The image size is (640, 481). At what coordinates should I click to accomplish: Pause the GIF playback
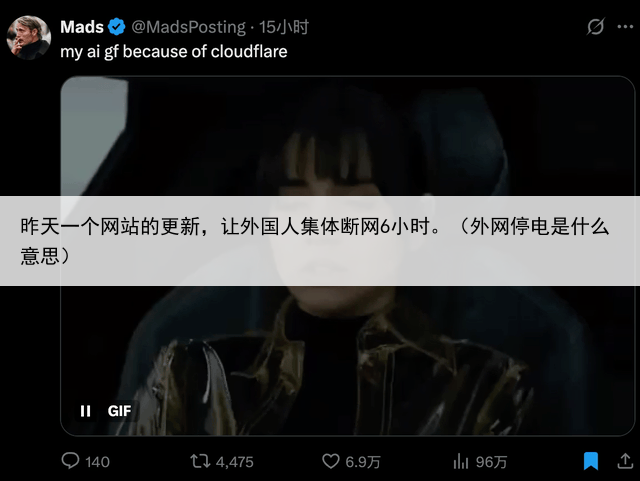(x=85, y=411)
